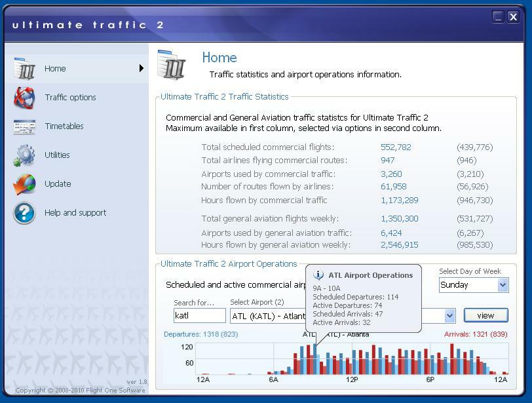Choose the Timetables menu entry

pos(64,126)
